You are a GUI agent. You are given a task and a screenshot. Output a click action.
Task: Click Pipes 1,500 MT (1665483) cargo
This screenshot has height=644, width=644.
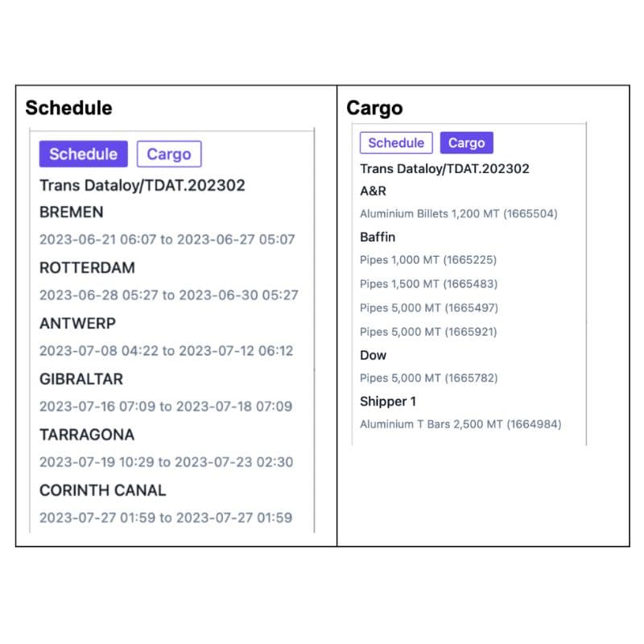[428, 284]
